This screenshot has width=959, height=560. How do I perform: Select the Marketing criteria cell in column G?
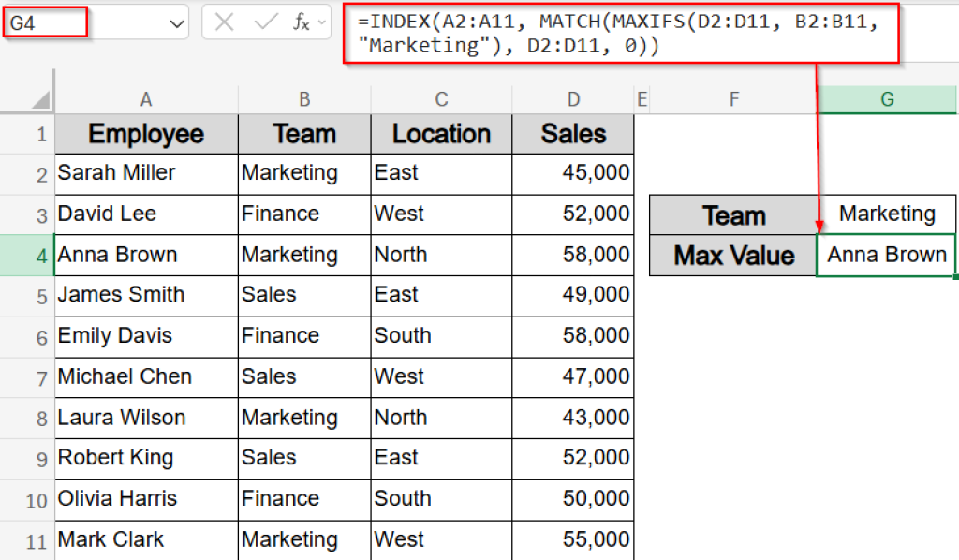886,214
